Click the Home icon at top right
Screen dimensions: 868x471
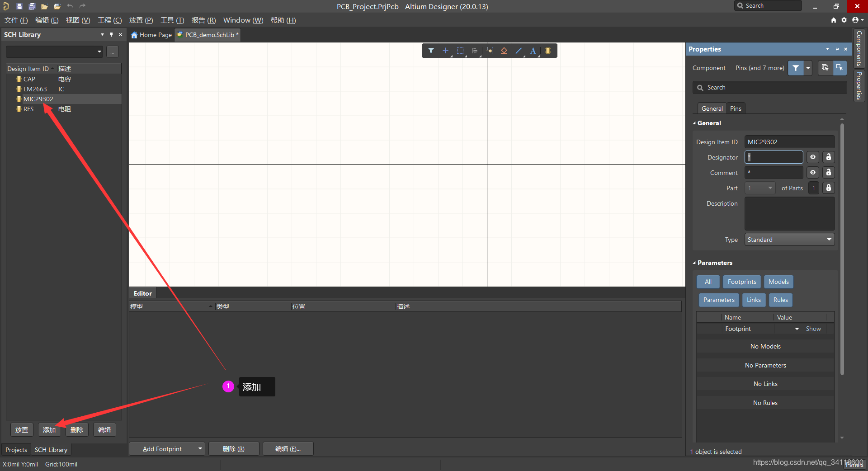coord(834,20)
